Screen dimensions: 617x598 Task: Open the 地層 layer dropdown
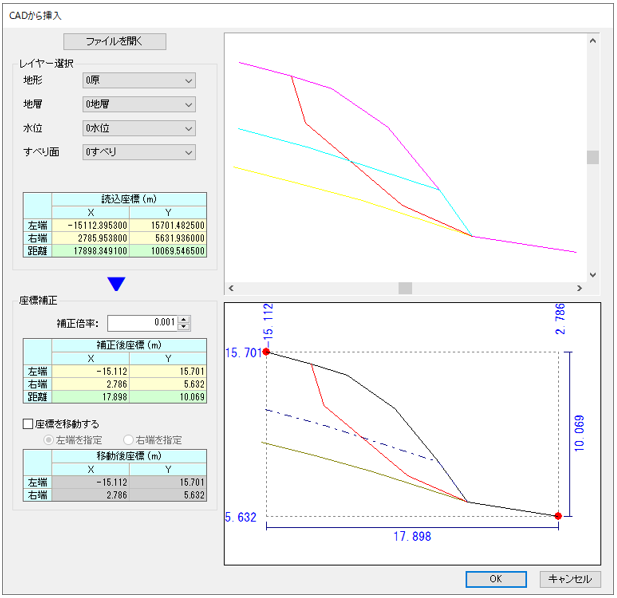pos(139,104)
